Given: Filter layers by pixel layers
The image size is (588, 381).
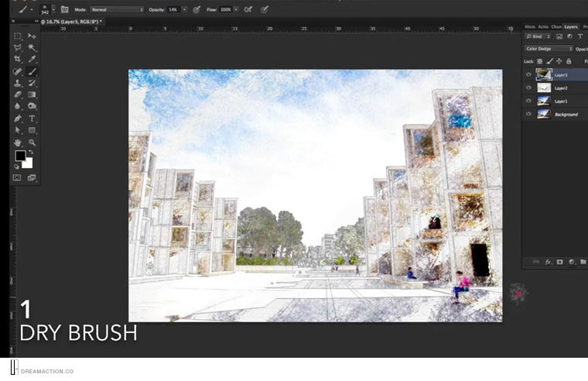Looking at the screenshot, I should (559, 36).
